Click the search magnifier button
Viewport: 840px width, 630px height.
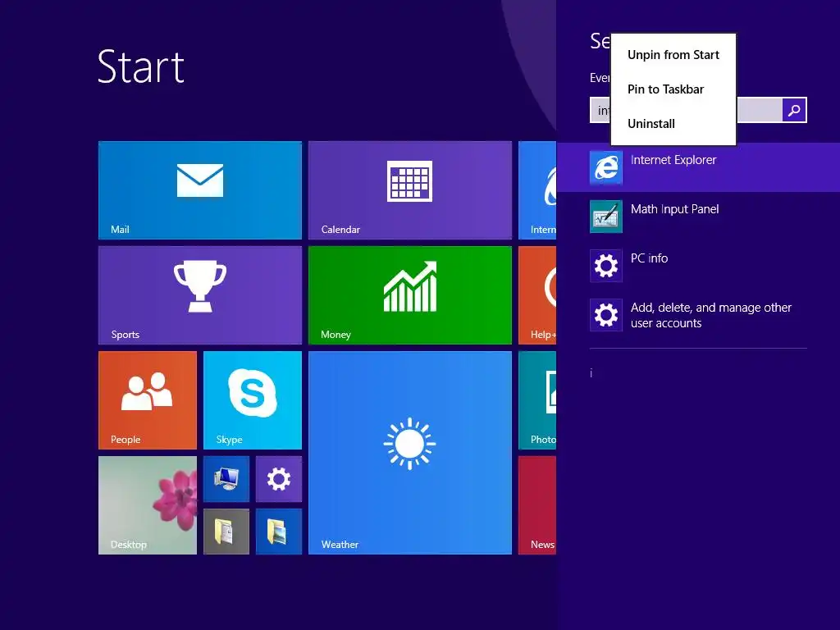794,110
